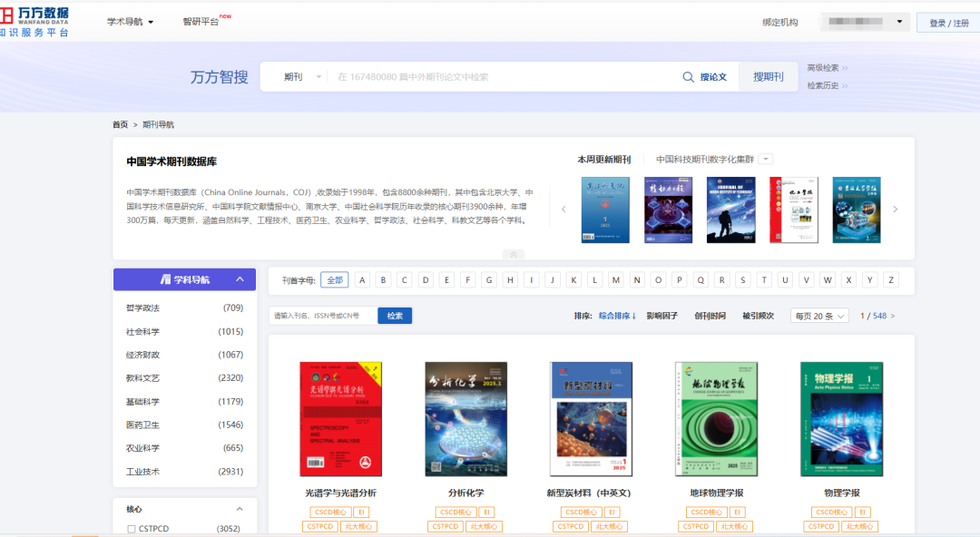The height and width of the screenshot is (537, 980).
Task: Open first updated journal cover in carousel
Action: pos(605,210)
